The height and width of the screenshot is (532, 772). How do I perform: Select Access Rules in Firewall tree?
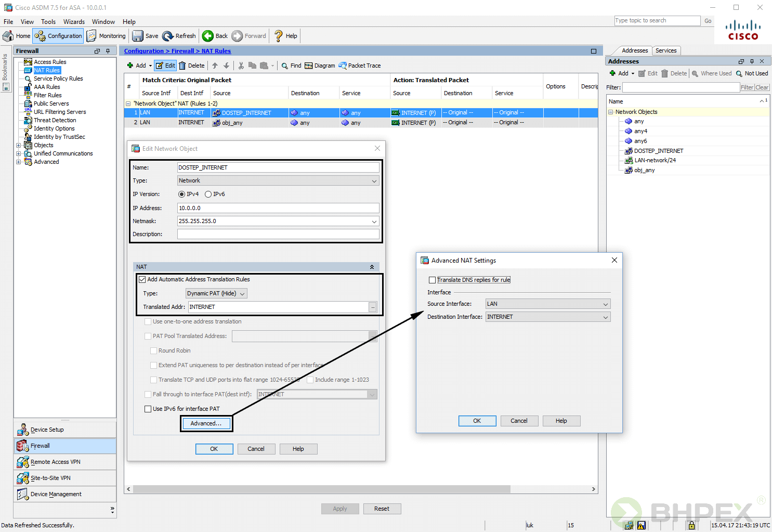coord(50,62)
